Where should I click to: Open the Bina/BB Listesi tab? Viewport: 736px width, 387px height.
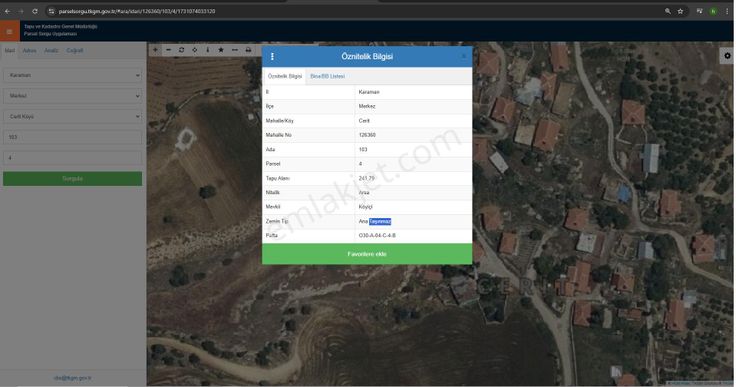pyautogui.click(x=328, y=76)
